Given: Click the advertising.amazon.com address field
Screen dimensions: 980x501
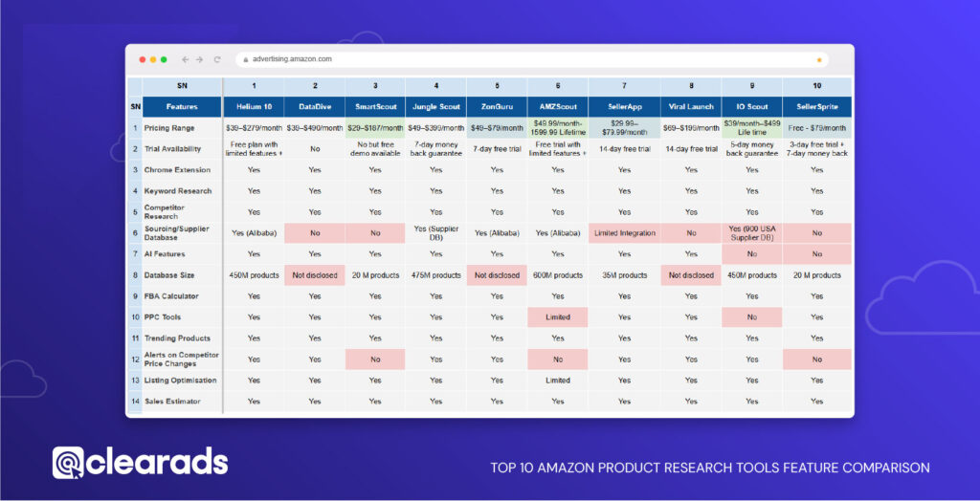Looking at the screenshot, I should pos(532,59).
